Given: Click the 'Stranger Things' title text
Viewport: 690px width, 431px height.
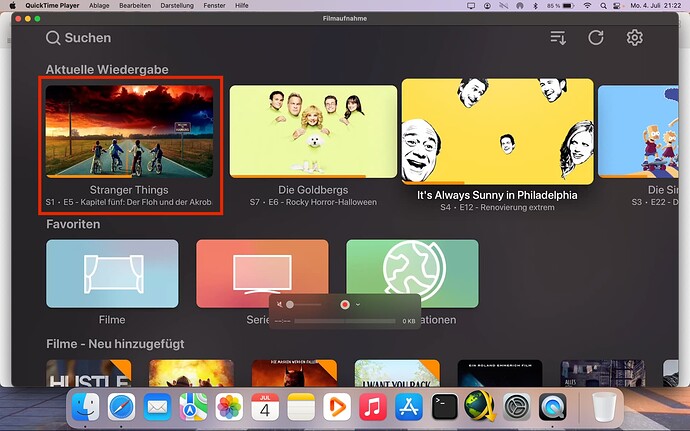Looking at the screenshot, I should [x=129, y=190].
